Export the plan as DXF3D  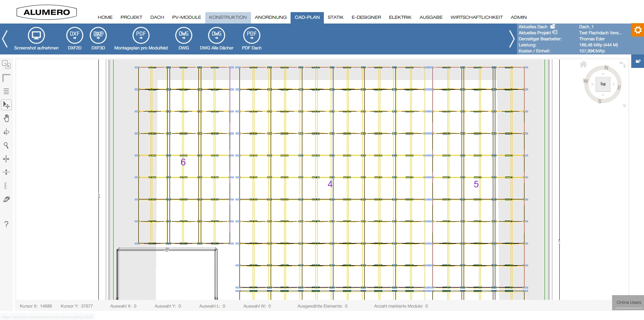click(98, 35)
